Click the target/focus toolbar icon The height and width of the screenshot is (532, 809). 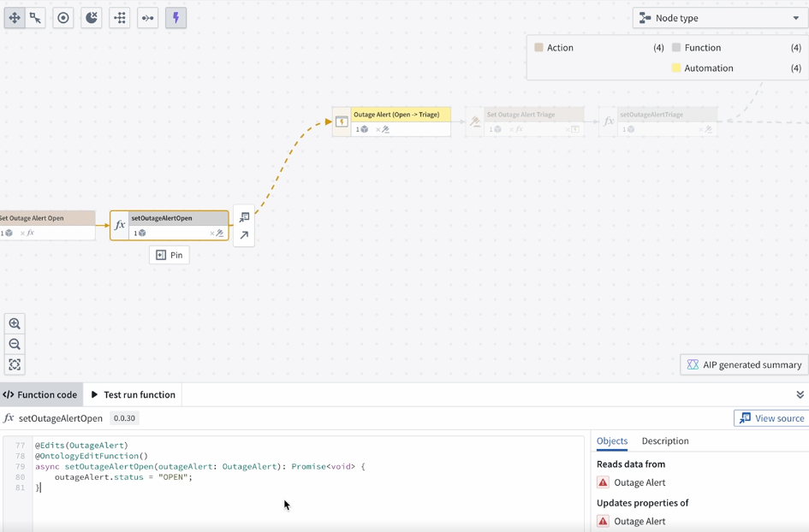coord(62,17)
